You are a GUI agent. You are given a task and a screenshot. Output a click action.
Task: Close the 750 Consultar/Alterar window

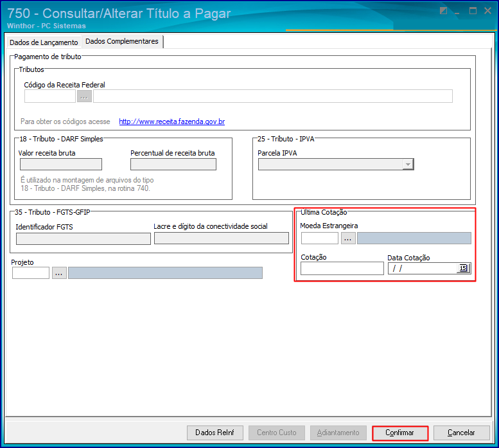(x=487, y=11)
